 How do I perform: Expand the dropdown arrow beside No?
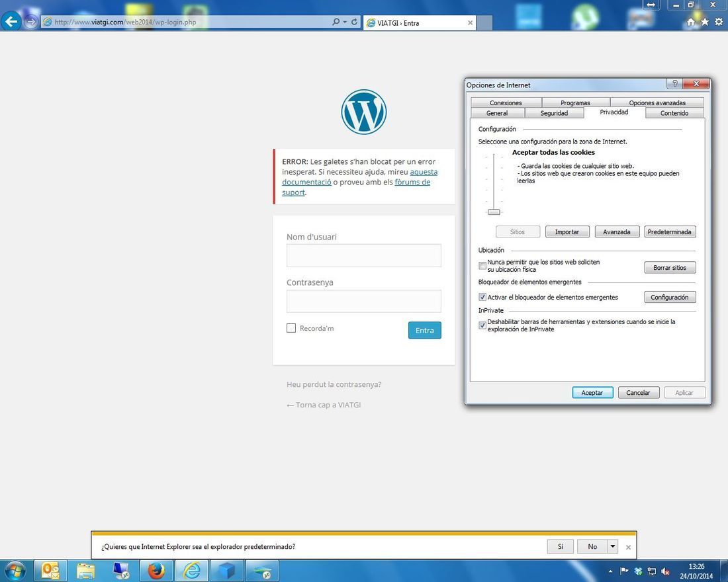[613, 547]
